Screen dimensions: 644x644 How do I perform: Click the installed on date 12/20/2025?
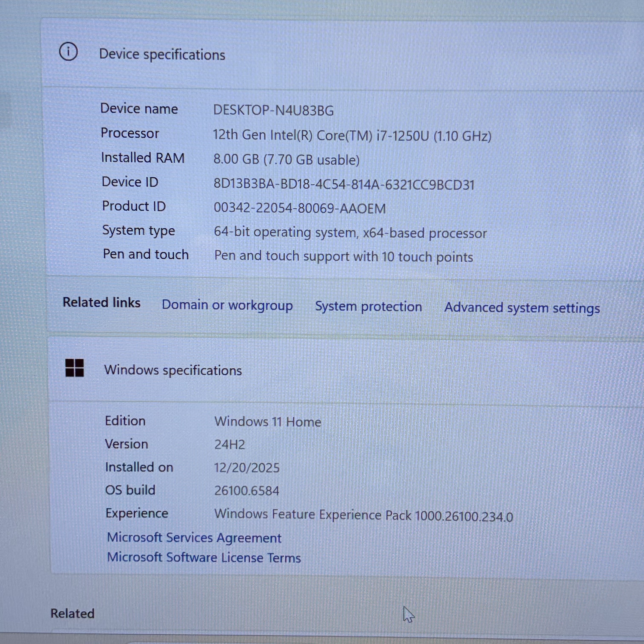tap(247, 468)
